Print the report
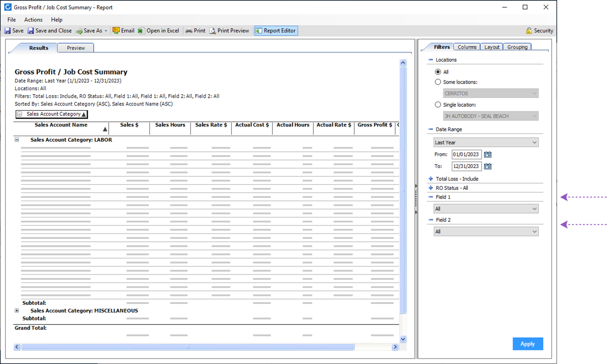The image size is (614, 364). 195,30
